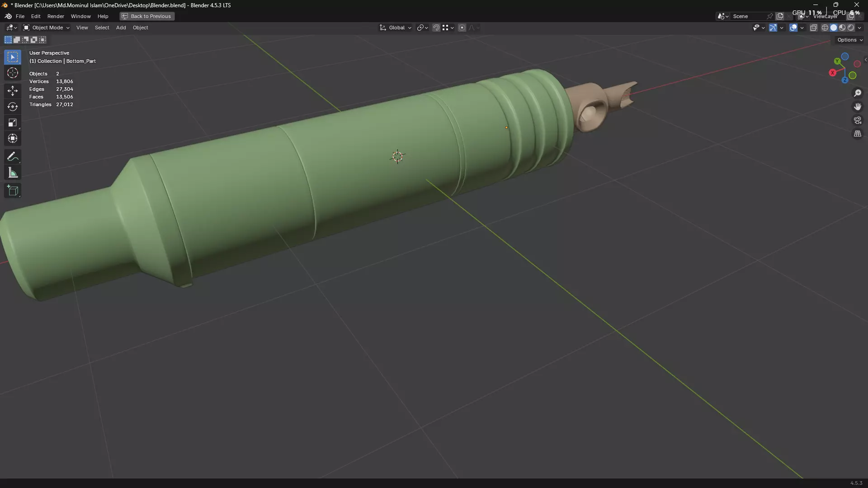This screenshot has width=868, height=488.
Task: Select the Measure tool
Action: [x=13, y=173]
